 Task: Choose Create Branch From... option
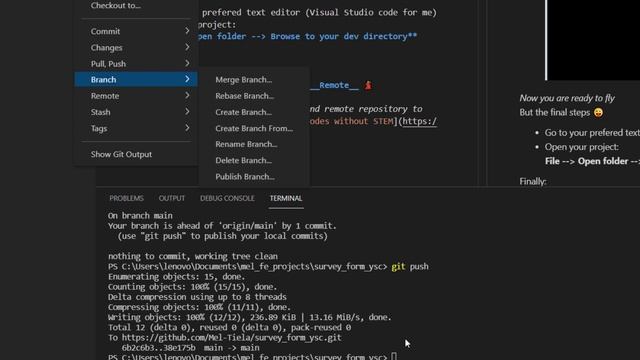(254, 128)
